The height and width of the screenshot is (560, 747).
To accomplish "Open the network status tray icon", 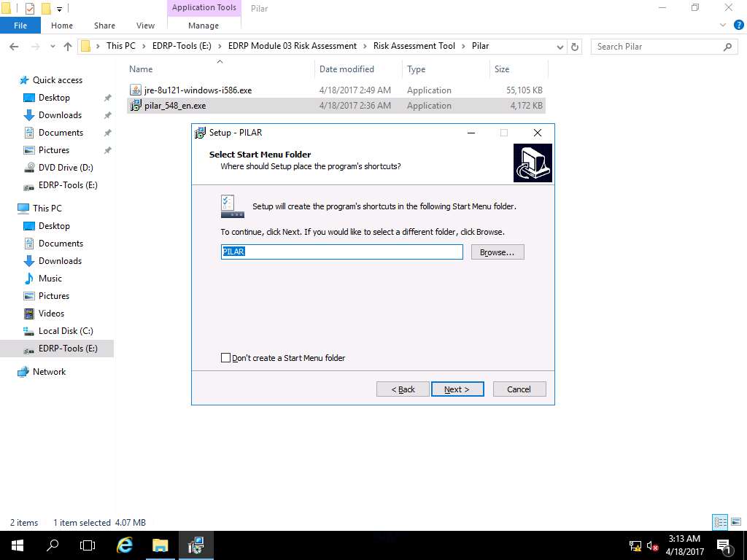I will pos(635,545).
